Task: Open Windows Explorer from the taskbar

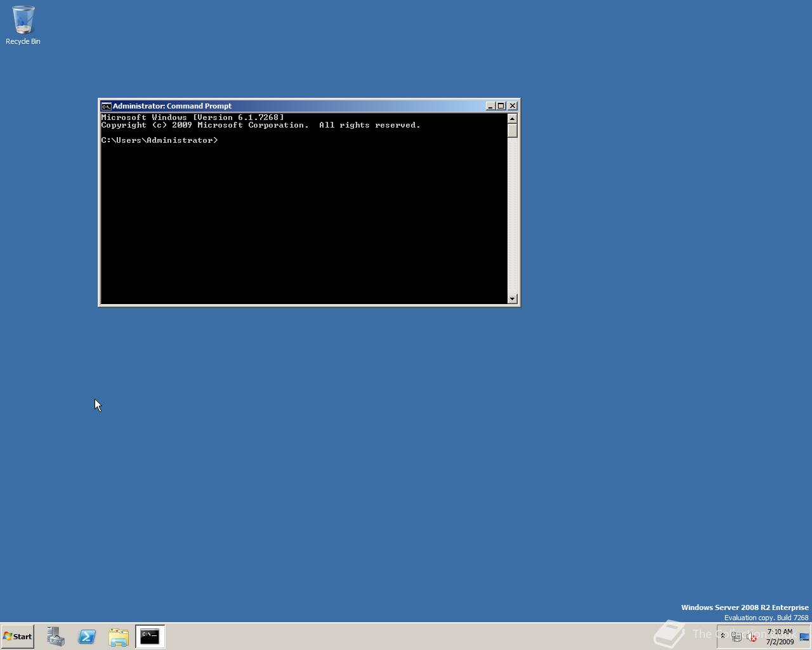Action: tap(119, 637)
